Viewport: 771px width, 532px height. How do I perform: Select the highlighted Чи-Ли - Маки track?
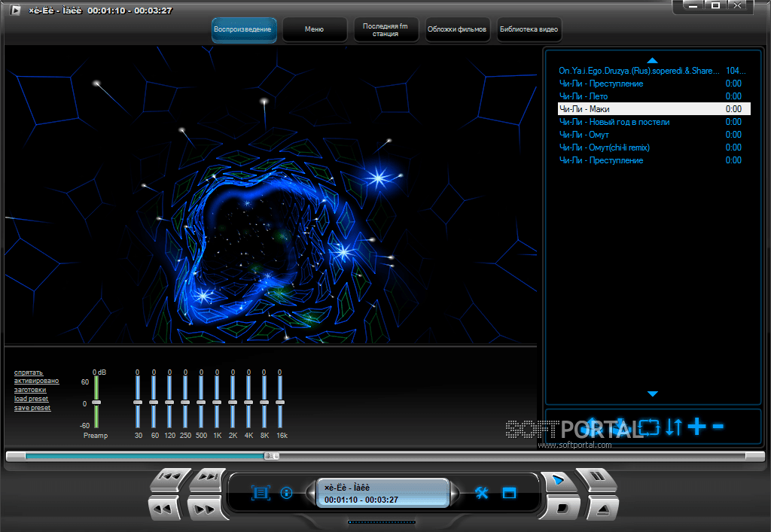pyautogui.click(x=654, y=109)
